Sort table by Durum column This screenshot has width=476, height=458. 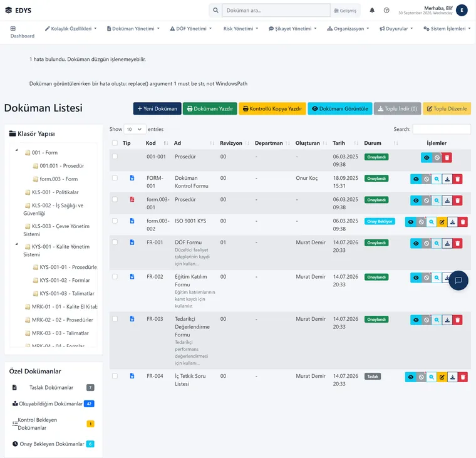coord(381,143)
